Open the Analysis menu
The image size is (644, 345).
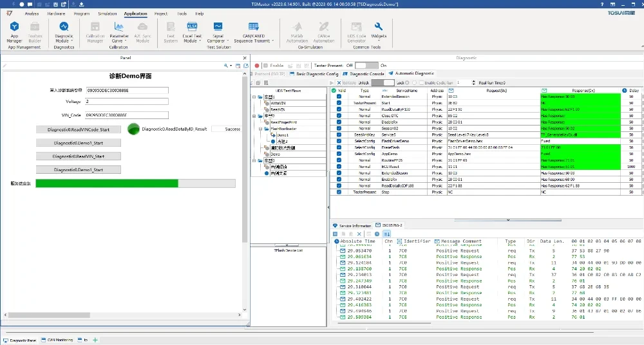pos(32,14)
